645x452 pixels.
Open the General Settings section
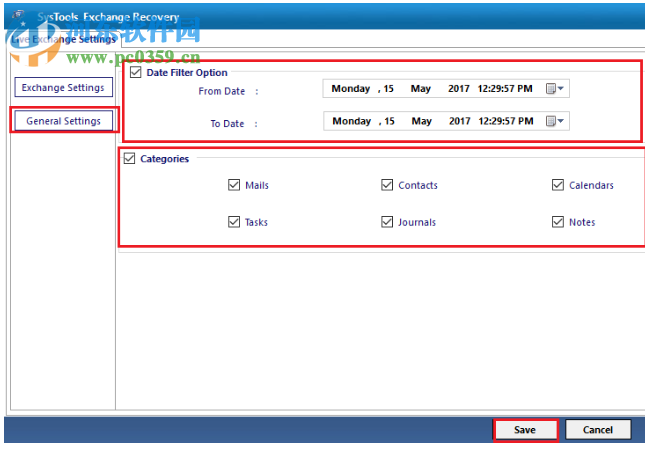click(63, 121)
